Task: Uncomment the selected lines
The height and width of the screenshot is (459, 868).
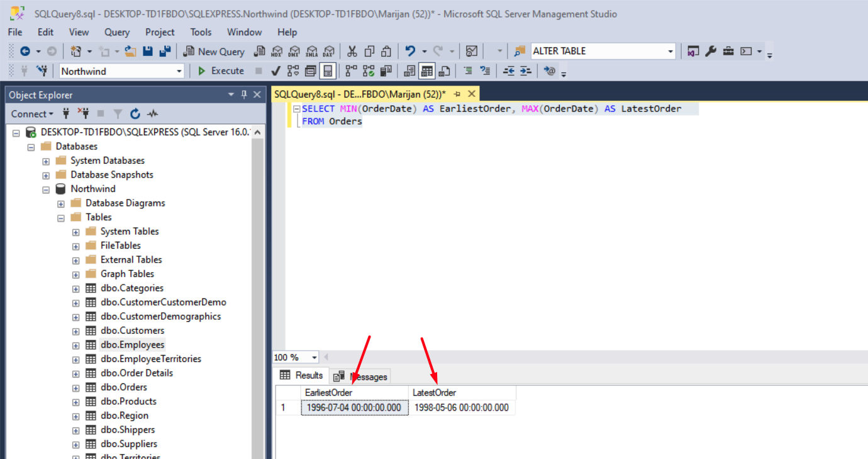Action: pos(485,71)
